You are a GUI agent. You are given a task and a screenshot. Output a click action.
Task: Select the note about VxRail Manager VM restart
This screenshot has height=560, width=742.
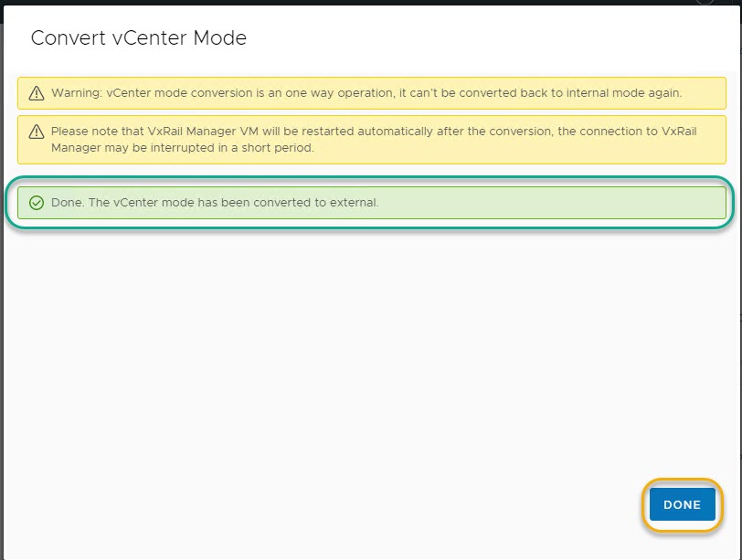point(374,140)
